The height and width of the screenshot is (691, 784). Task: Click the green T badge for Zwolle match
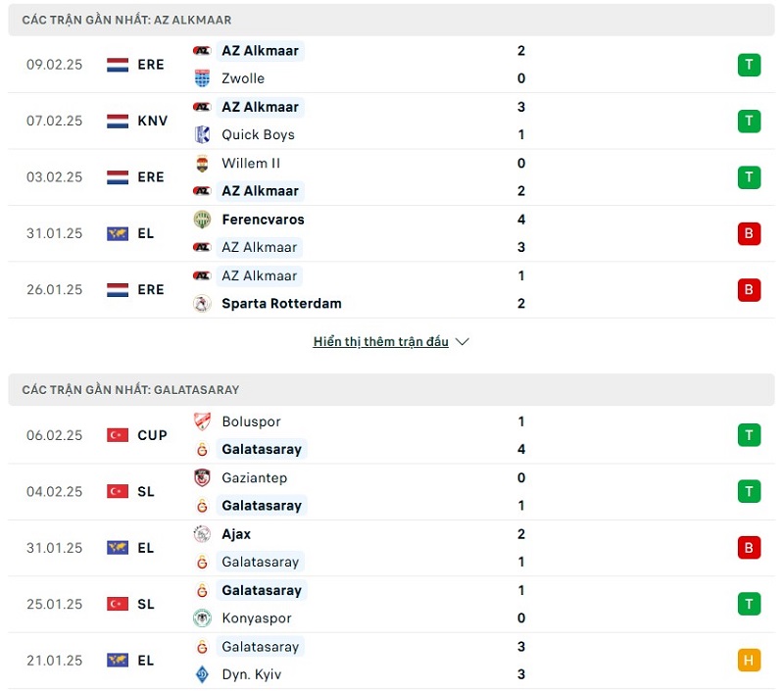click(x=749, y=65)
